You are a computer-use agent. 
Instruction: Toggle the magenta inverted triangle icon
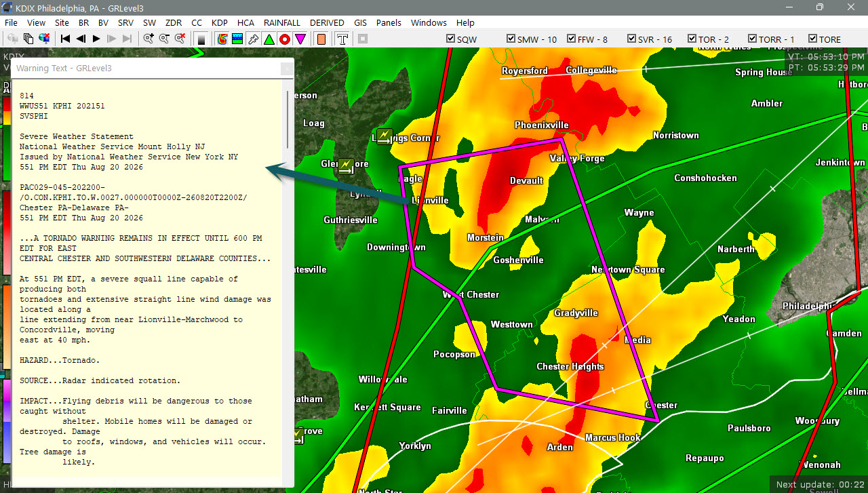[x=300, y=39]
